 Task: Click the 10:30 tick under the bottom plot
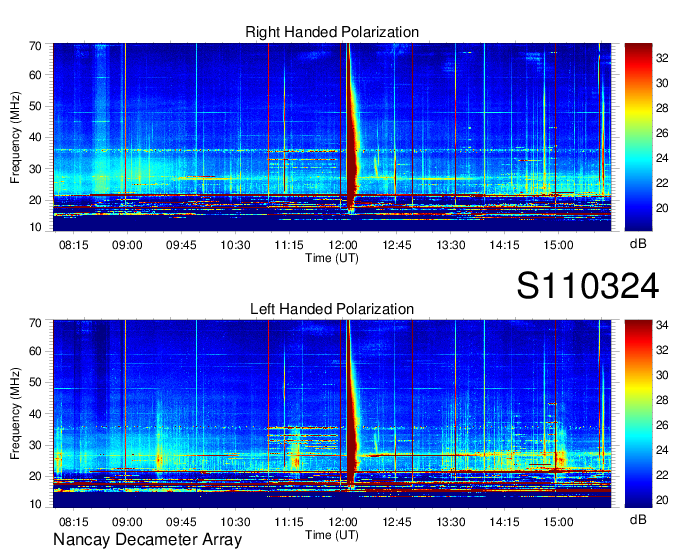click(x=235, y=522)
